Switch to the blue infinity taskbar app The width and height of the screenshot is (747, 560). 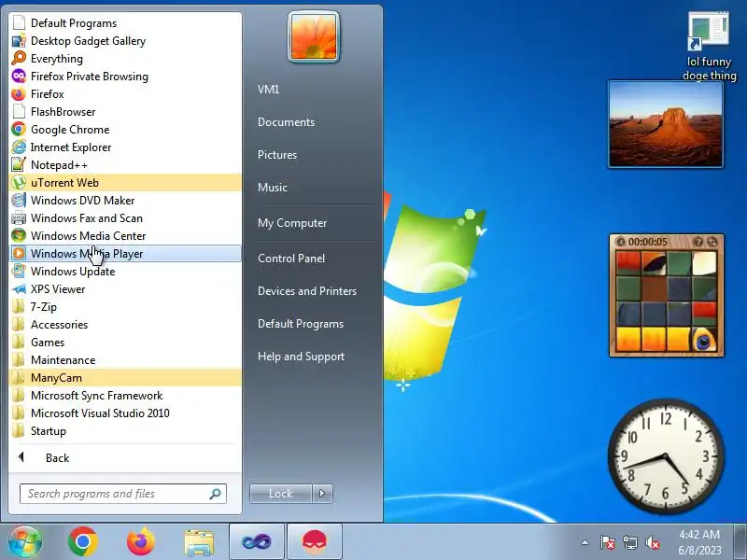tap(256, 541)
